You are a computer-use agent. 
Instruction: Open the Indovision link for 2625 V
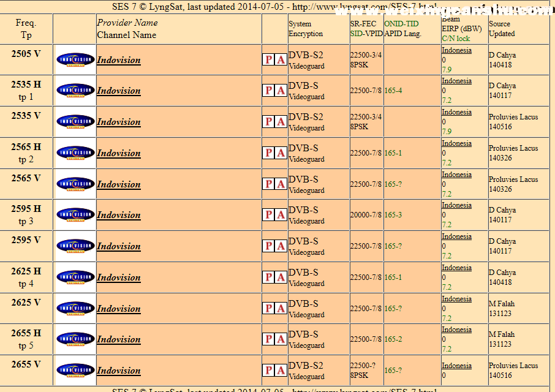coord(119,309)
